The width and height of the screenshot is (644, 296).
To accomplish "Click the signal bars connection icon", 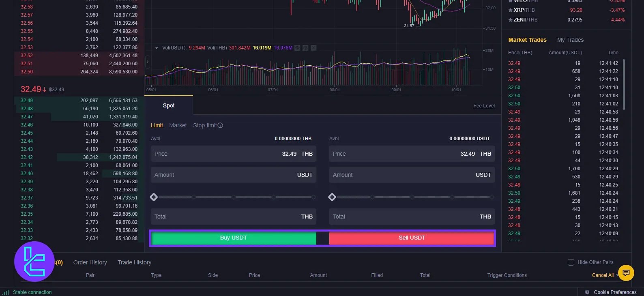I will 6,292.
